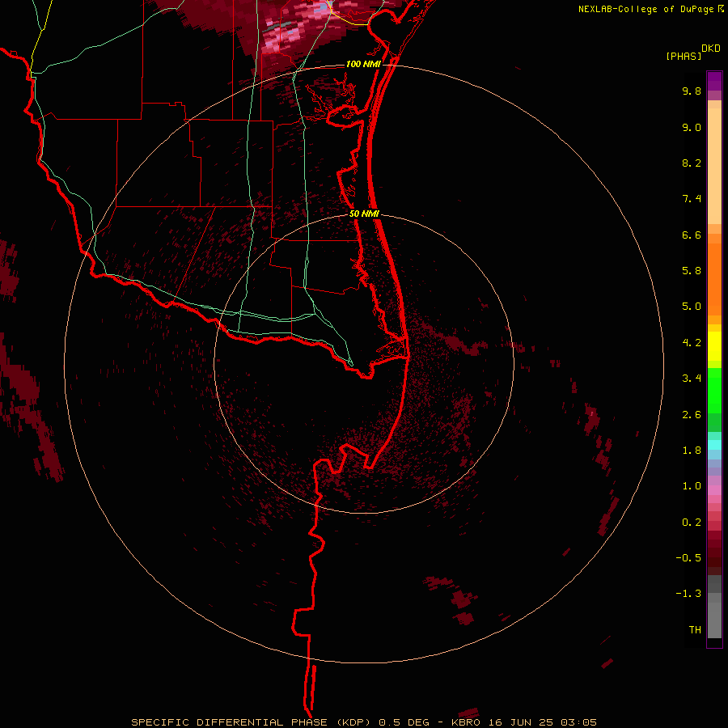Click the 7.4 scale value

click(692, 199)
